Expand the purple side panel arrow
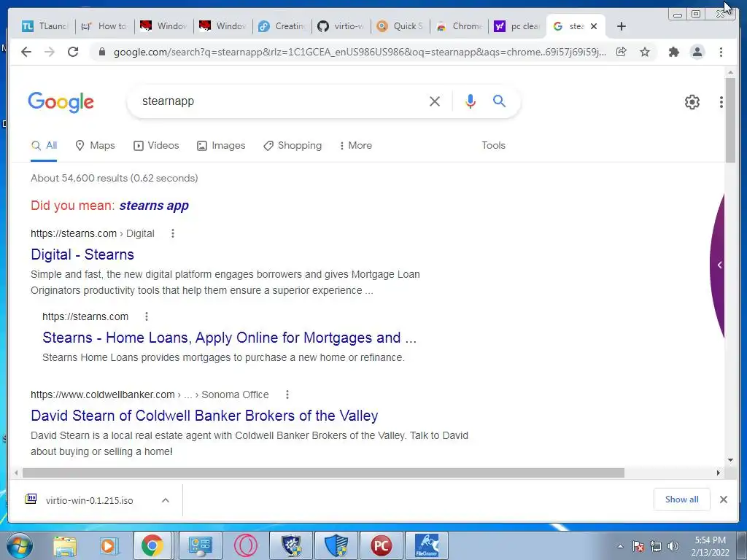 719,265
